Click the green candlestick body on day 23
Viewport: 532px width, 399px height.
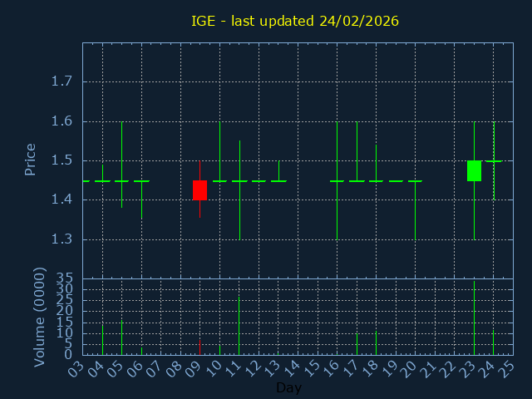pyautogui.click(x=474, y=170)
